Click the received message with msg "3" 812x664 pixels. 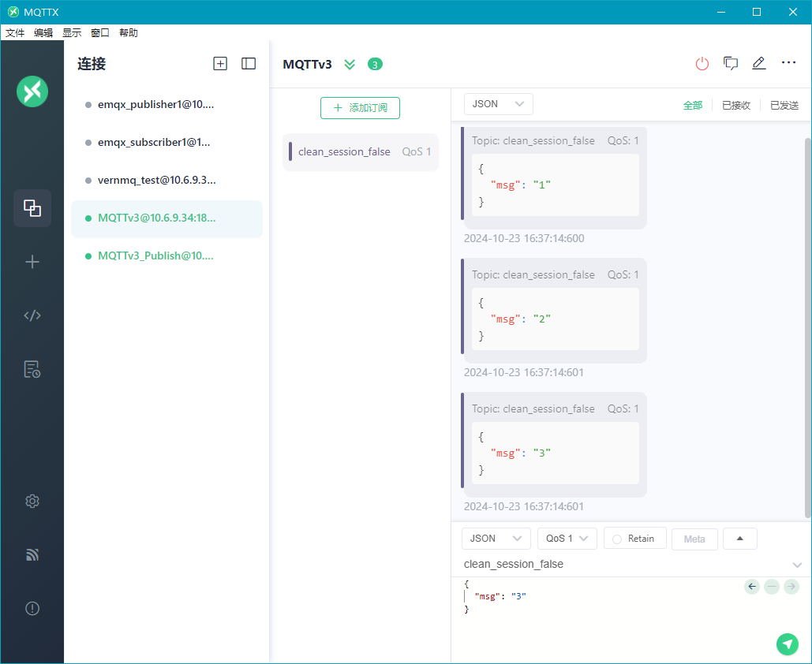click(555, 445)
